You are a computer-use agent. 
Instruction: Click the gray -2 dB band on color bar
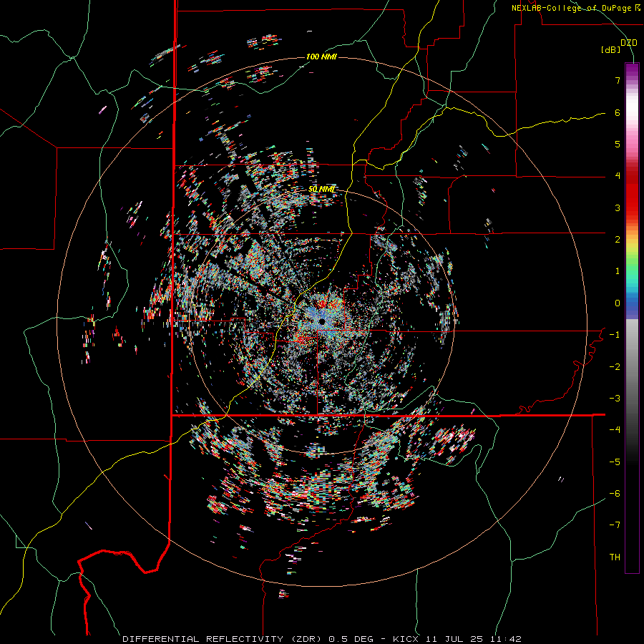click(x=632, y=367)
